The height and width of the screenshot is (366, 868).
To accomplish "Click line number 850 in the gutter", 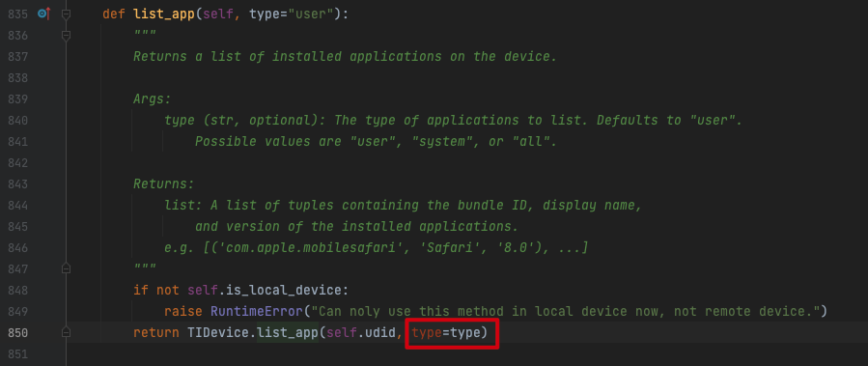I will coord(17,333).
